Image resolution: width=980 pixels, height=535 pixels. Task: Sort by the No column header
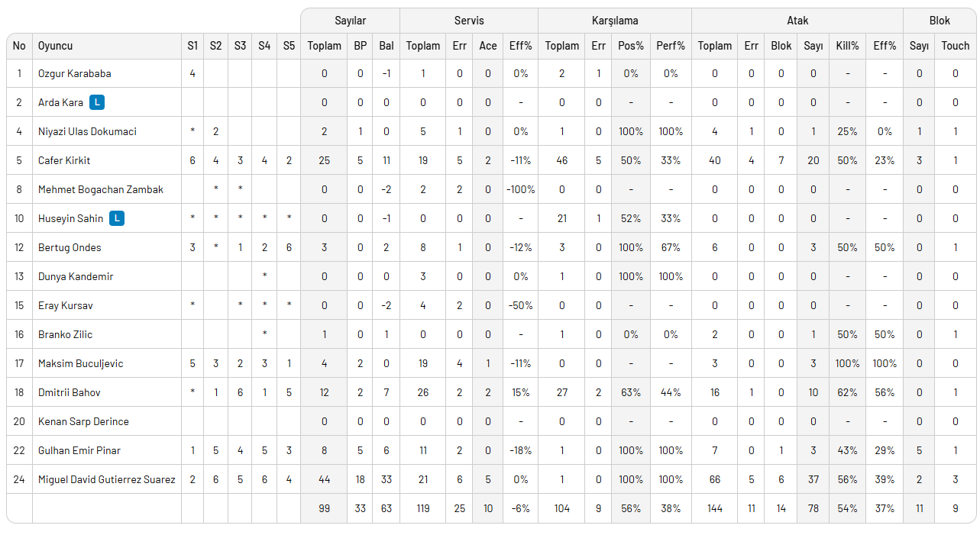19,46
